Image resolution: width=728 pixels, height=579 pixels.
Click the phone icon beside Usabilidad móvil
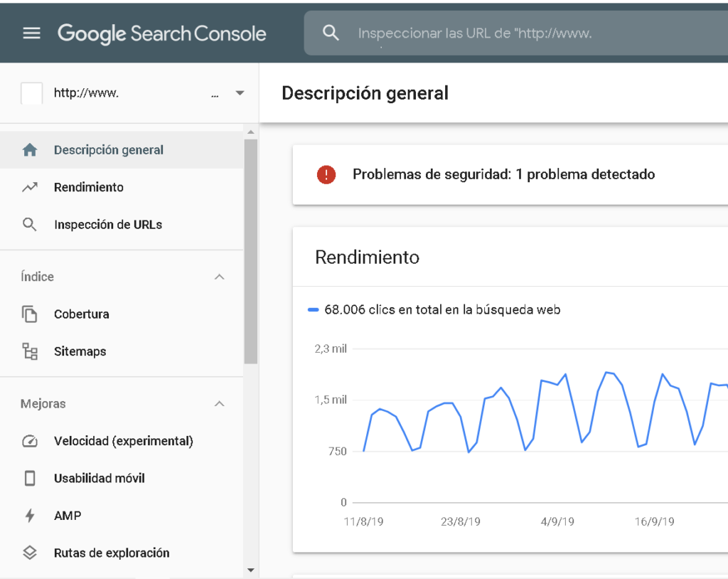coord(30,478)
